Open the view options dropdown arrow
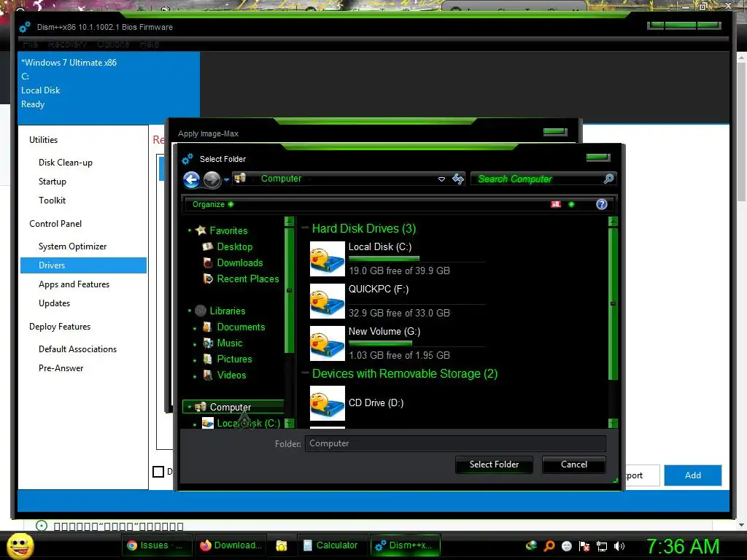747x560 pixels. pos(571,204)
